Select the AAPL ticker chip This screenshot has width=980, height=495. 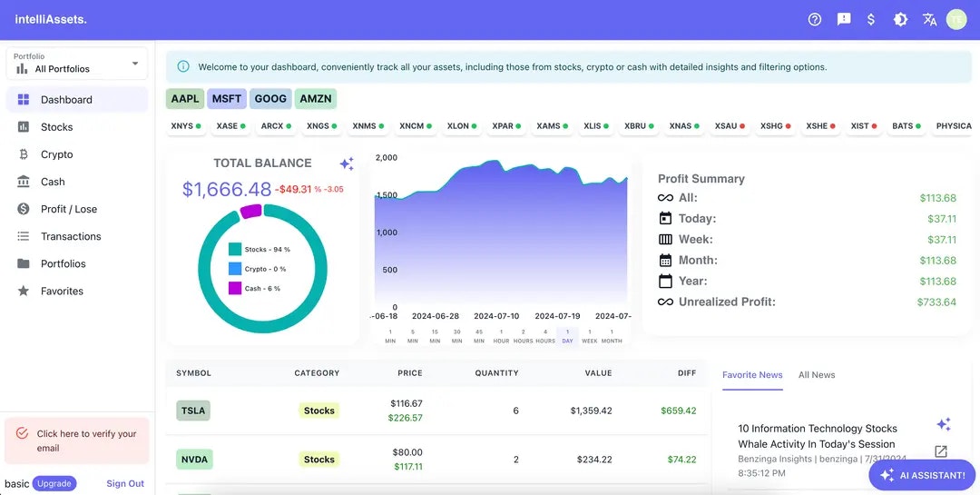coord(185,99)
